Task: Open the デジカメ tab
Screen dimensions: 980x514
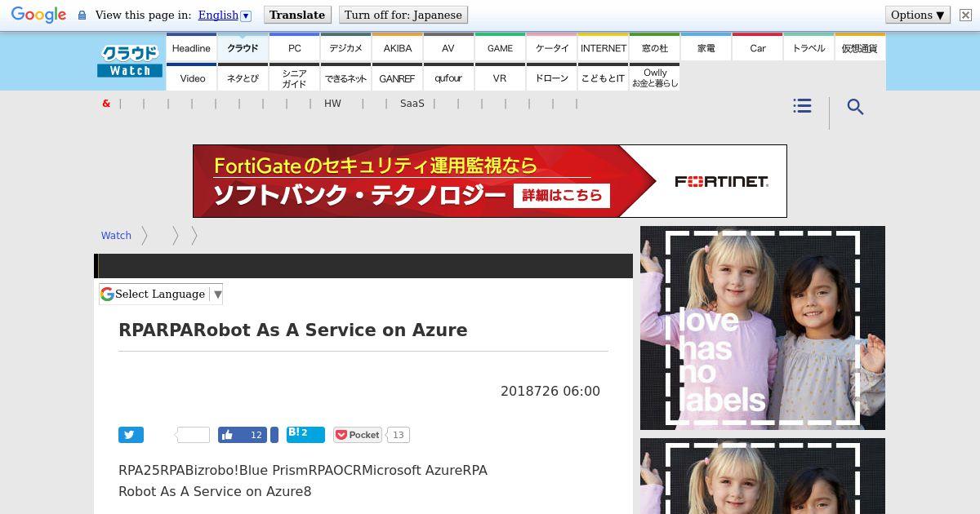Action: point(345,48)
